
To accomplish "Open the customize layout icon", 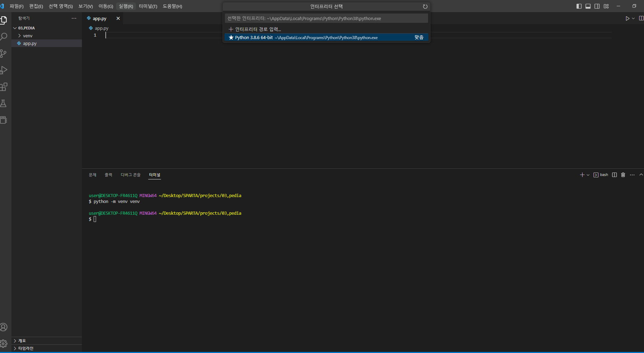I will pyautogui.click(x=606, y=6).
